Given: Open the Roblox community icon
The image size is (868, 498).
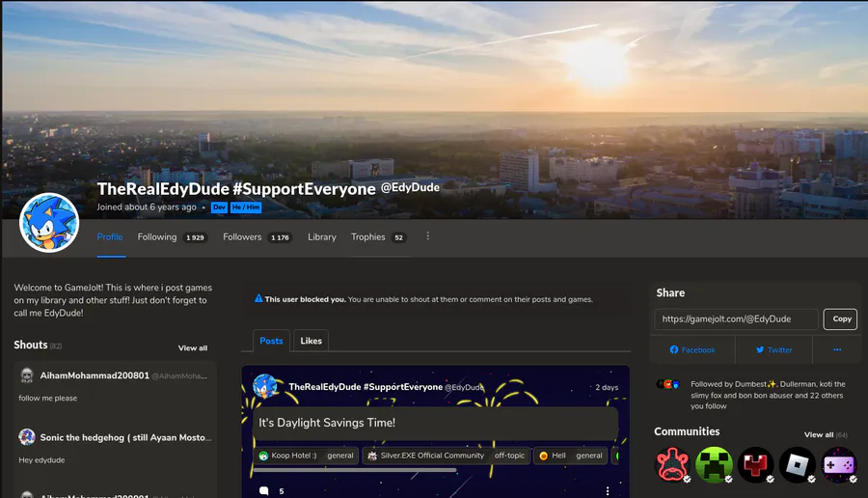Looking at the screenshot, I should [x=798, y=465].
